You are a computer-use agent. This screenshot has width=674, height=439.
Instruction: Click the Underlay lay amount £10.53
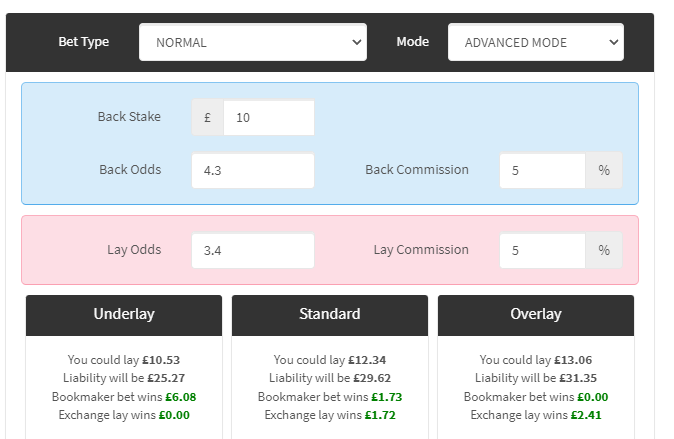pyautogui.click(x=158, y=360)
